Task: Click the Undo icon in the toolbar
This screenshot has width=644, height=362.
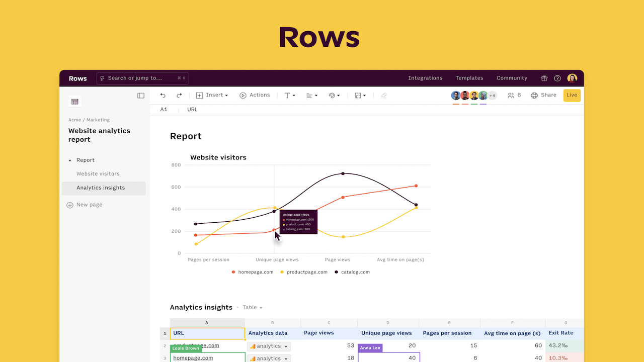Action: pos(162,95)
